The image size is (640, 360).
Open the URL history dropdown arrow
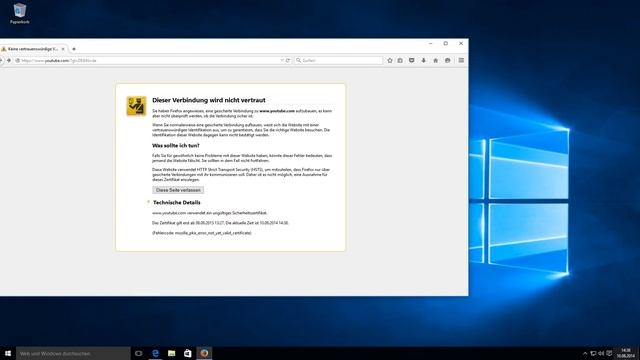tap(282, 60)
